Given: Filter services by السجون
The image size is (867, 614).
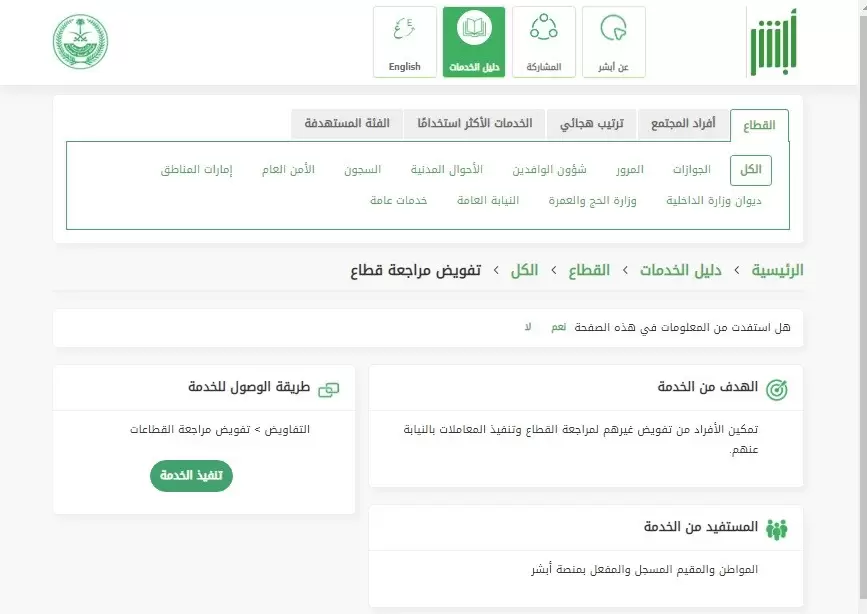Looking at the screenshot, I should (363, 170).
